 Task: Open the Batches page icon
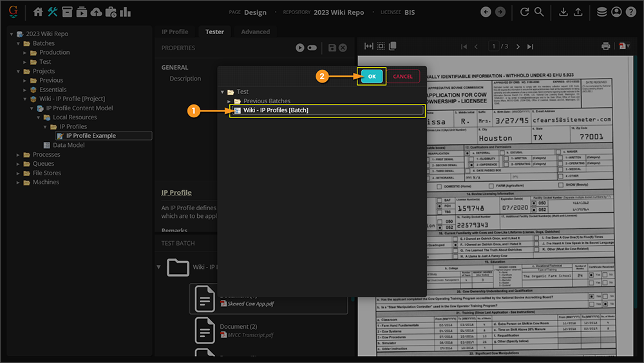(x=82, y=12)
